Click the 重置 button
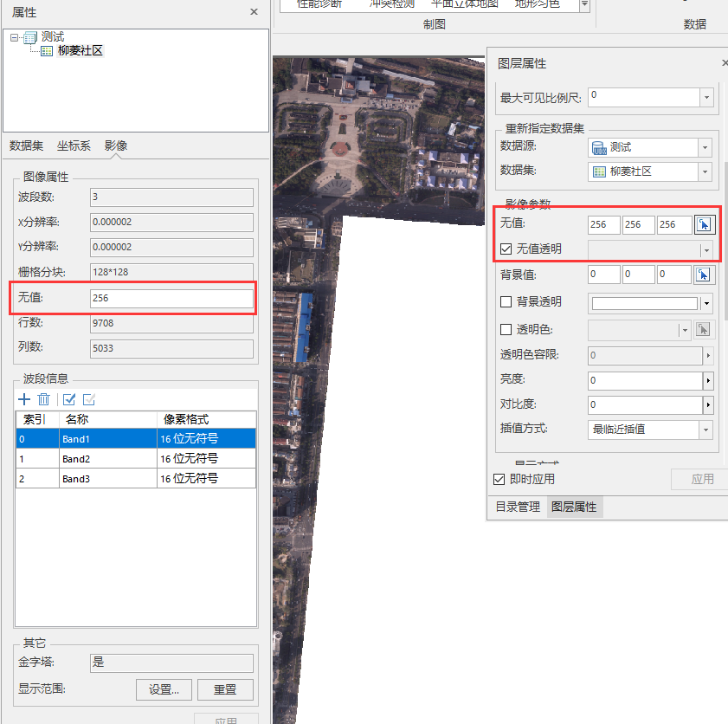Screen dimensions: 728x724 coord(225,689)
